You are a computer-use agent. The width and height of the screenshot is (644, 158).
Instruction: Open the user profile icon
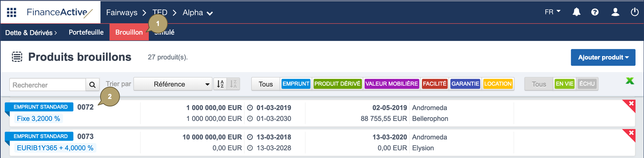tap(615, 12)
